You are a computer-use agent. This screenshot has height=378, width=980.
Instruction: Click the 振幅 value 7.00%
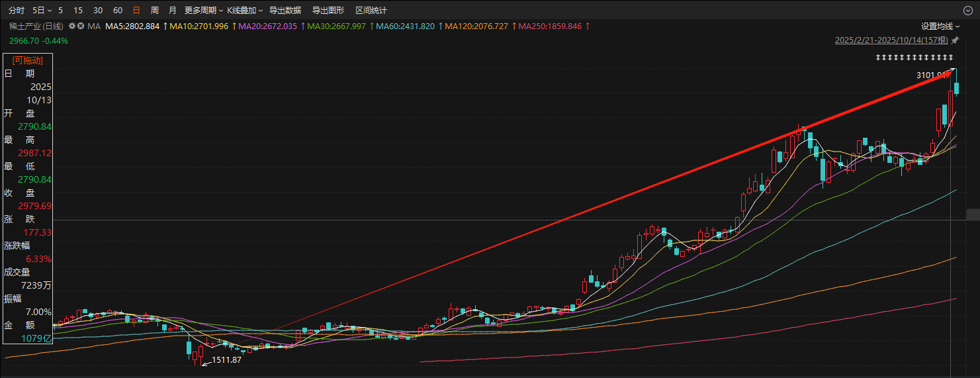tap(39, 312)
